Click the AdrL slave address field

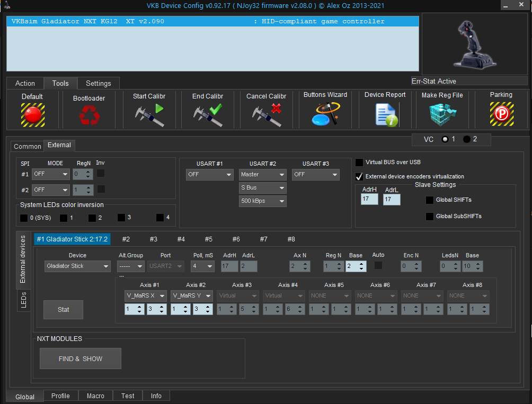[392, 200]
